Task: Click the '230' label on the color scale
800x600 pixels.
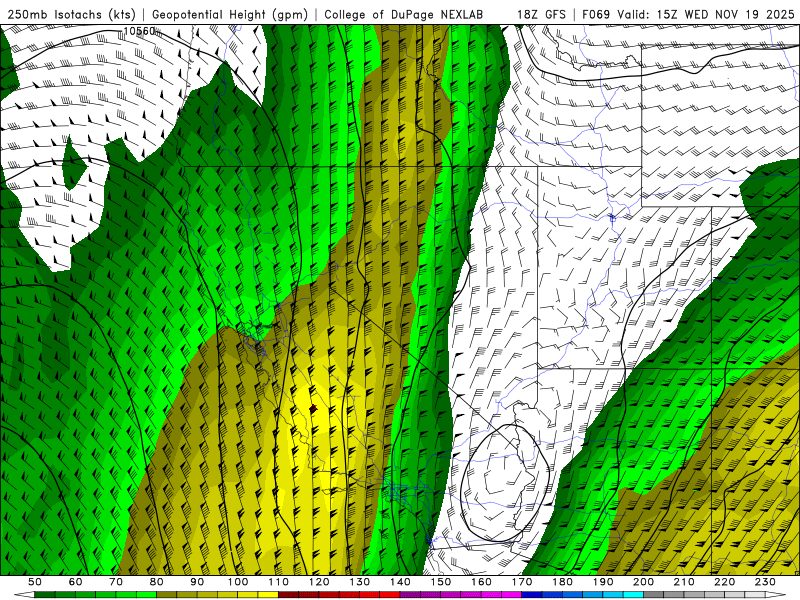Action: pyautogui.click(x=765, y=582)
